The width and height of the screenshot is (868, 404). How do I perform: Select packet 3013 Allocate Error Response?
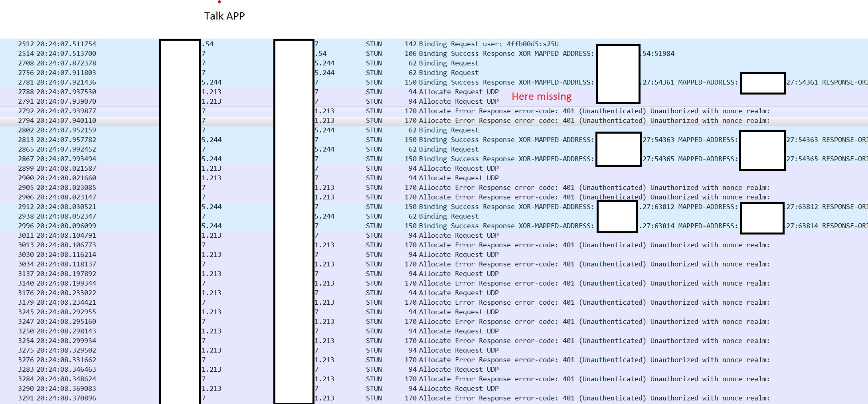point(434,245)
